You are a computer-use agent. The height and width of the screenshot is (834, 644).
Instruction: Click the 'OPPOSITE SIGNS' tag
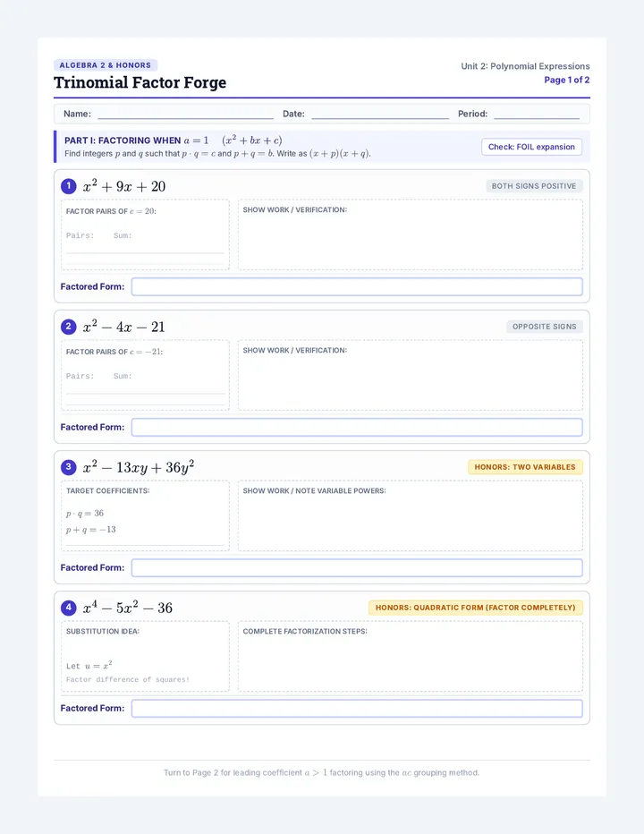pyautogui.click(x=544, y=327)
